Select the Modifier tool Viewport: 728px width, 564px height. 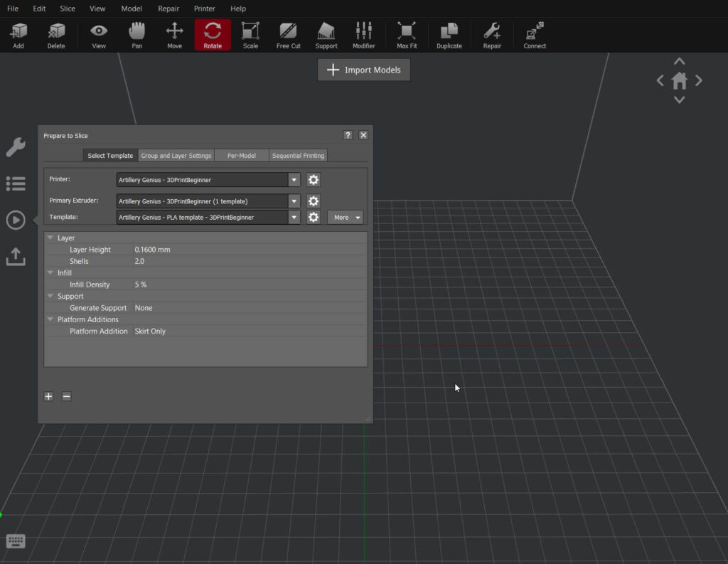coord(363,33)
